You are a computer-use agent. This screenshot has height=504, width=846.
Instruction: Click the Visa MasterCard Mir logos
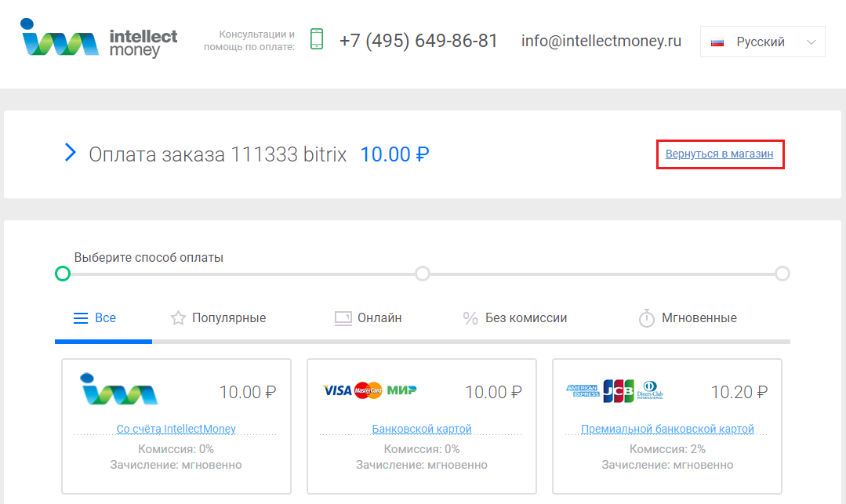tap(369, 390)
